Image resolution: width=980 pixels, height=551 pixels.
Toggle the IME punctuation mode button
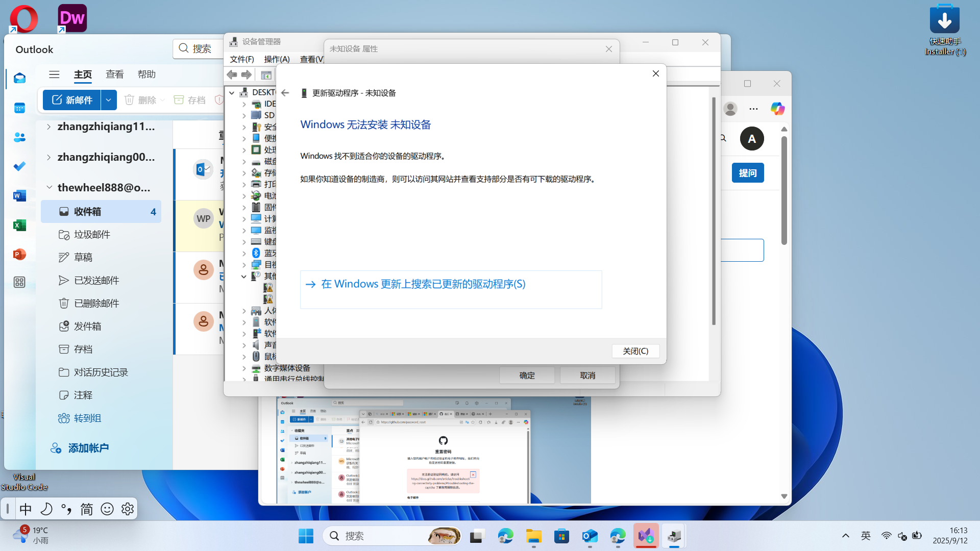[x=66, y=509]
